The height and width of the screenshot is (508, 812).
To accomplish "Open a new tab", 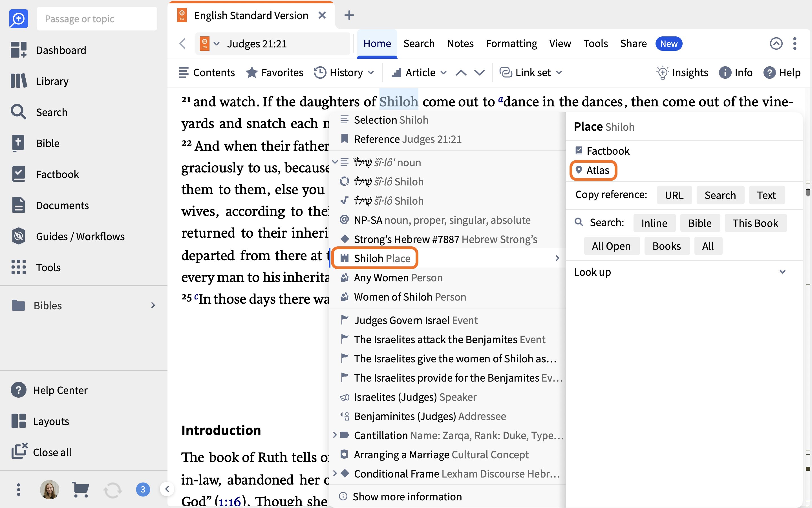I will 349,15.
